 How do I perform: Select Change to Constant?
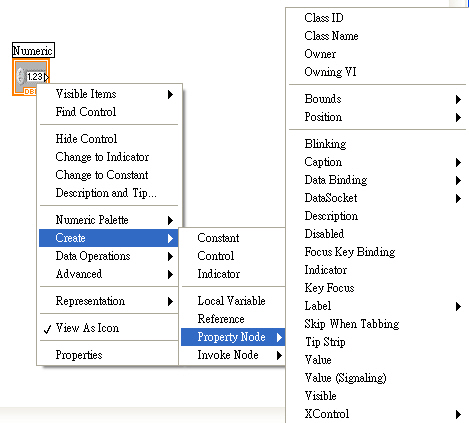109,175
